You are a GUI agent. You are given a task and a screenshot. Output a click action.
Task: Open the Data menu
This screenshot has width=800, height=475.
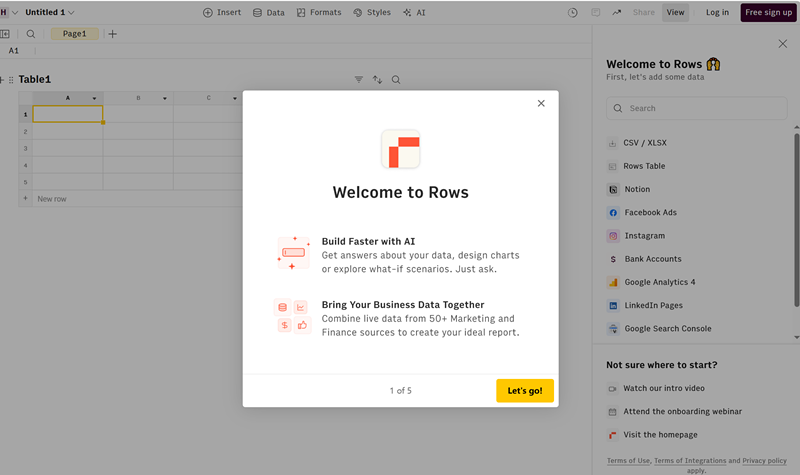coord(269,12)
